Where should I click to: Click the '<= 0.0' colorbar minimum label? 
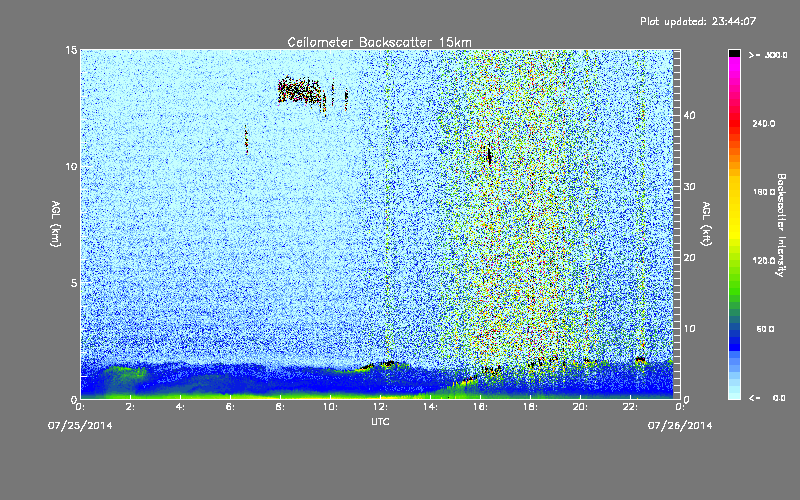767,398
